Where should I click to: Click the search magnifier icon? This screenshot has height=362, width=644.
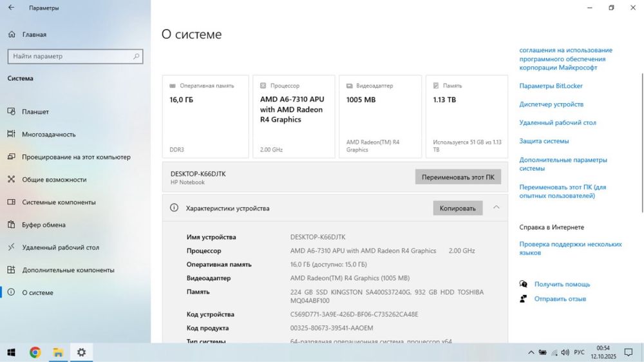(136, 56)
